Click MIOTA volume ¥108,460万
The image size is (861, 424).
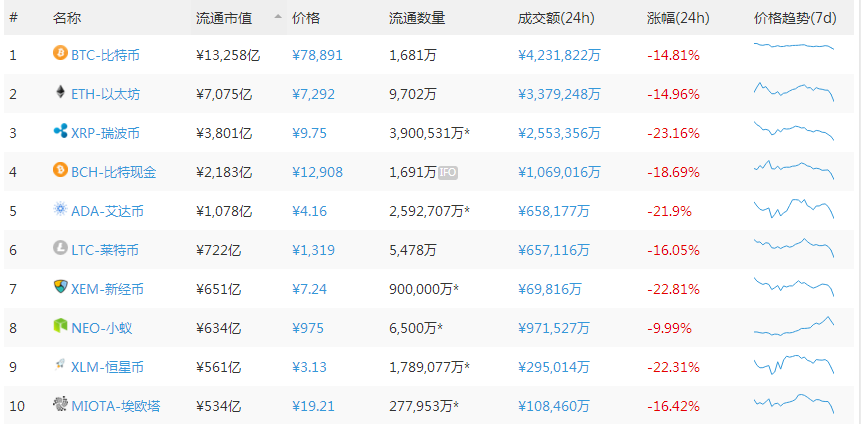[554, 407]
